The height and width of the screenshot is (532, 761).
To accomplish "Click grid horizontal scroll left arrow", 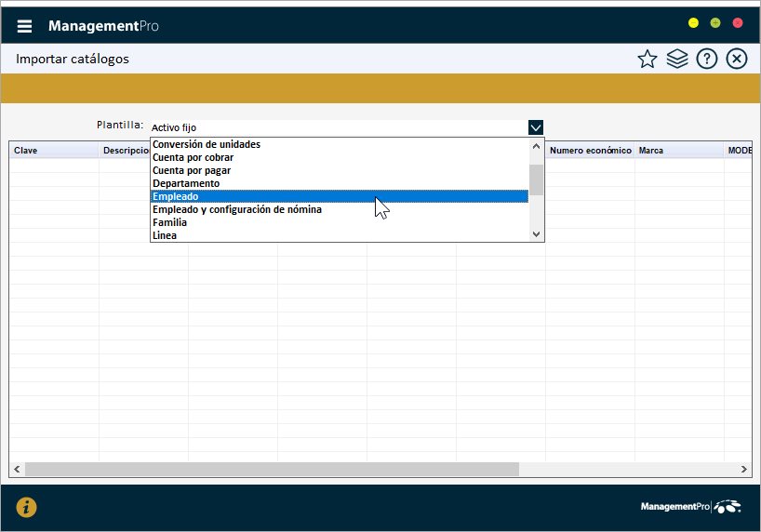I will (17, 469).
